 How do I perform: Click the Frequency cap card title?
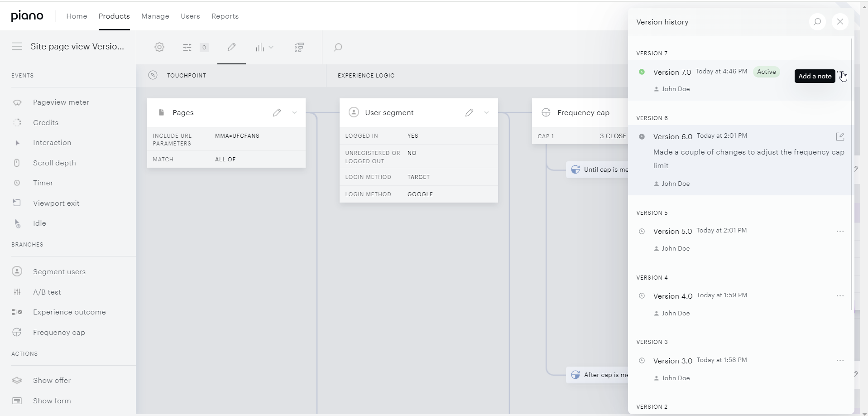click(x=583, y=112)
